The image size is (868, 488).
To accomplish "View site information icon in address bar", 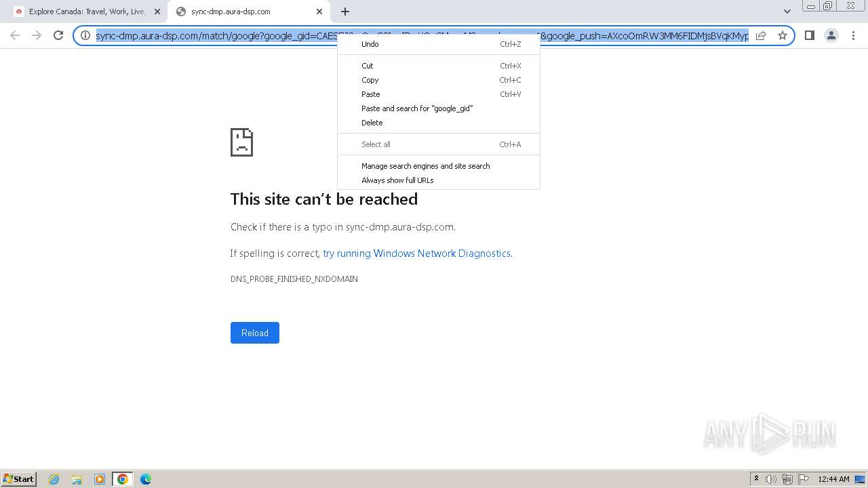I will (85, 35).
